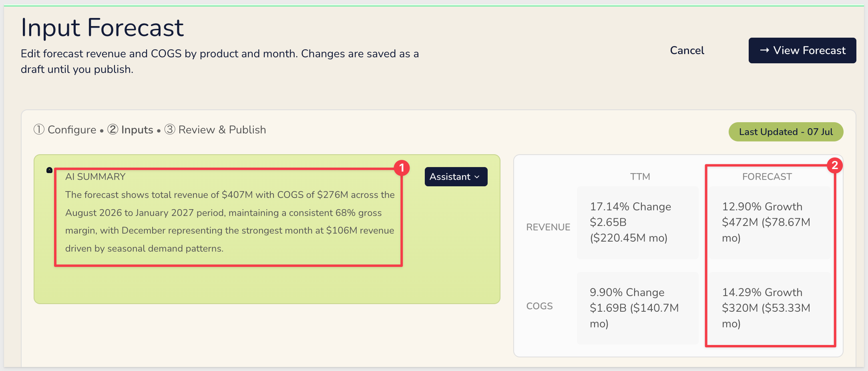Click the arrow icon in View Forecast button
This screenshot has height=371, width=868.
tap(764, 50)
